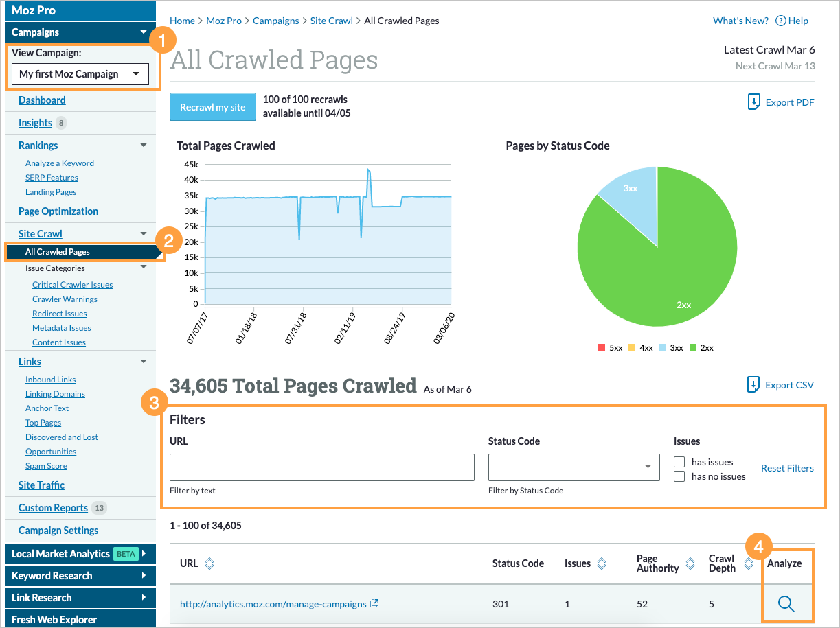The image size is (840, 628).
Task: Click inside the URL filter text field
Action: [321, 467]
